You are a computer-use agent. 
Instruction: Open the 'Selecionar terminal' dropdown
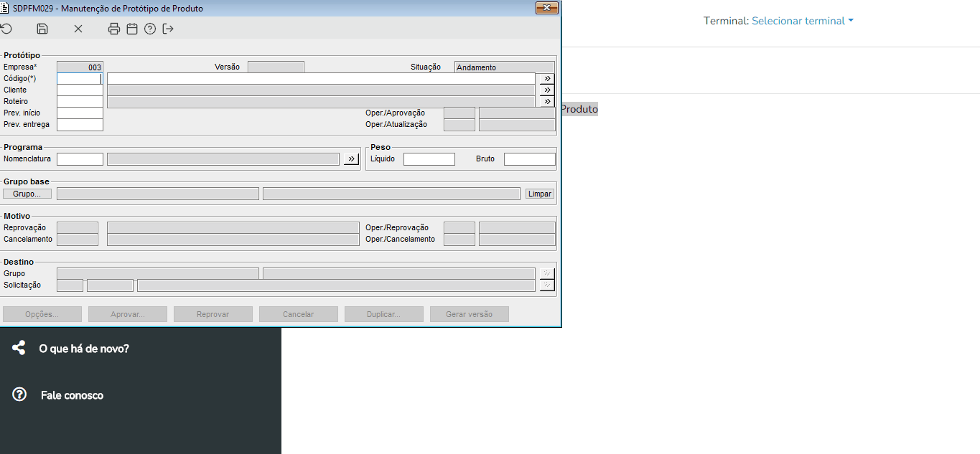[x=803, y=21]
